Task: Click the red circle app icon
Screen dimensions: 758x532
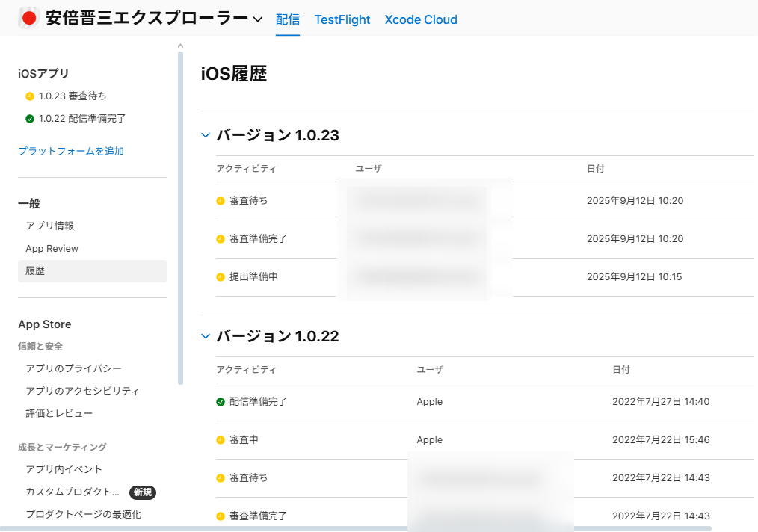Action: pos(29,19)
